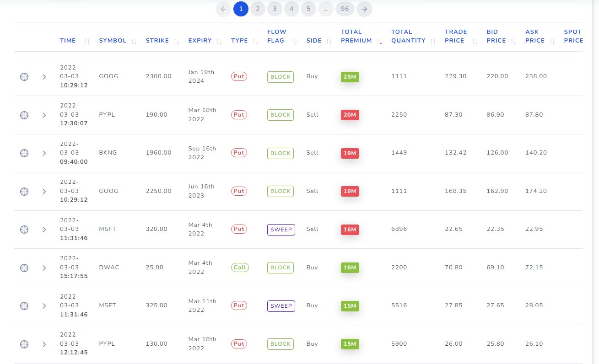Click the crosshair icon in the MSFT 320.00 row

24,230
